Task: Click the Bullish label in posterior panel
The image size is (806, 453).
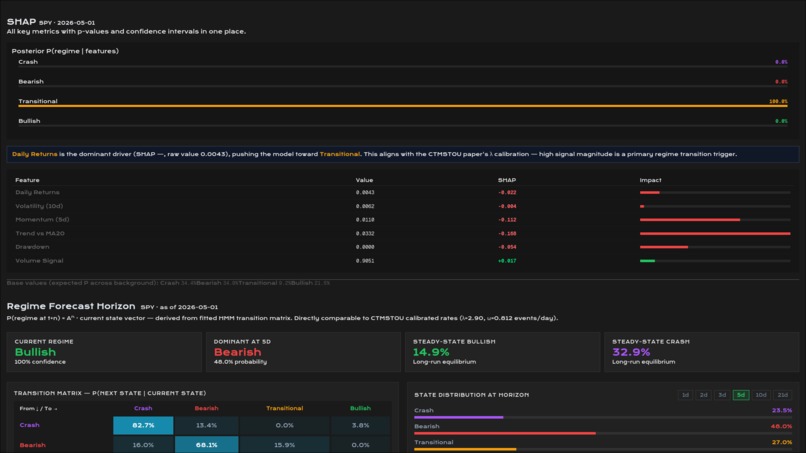Action: pyautogui.click(x=29, y=121)
